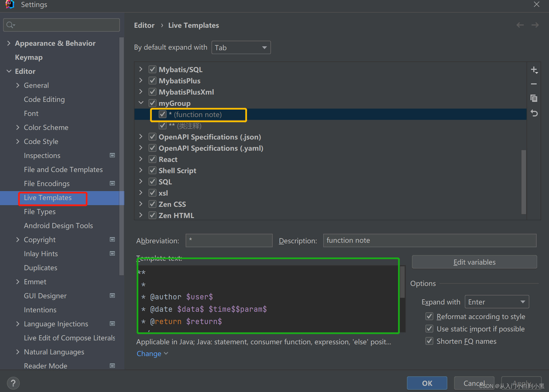Click the @author line in template text
Image resolution: width=549 pixels, height=392 pixels.
coord(177,297)
